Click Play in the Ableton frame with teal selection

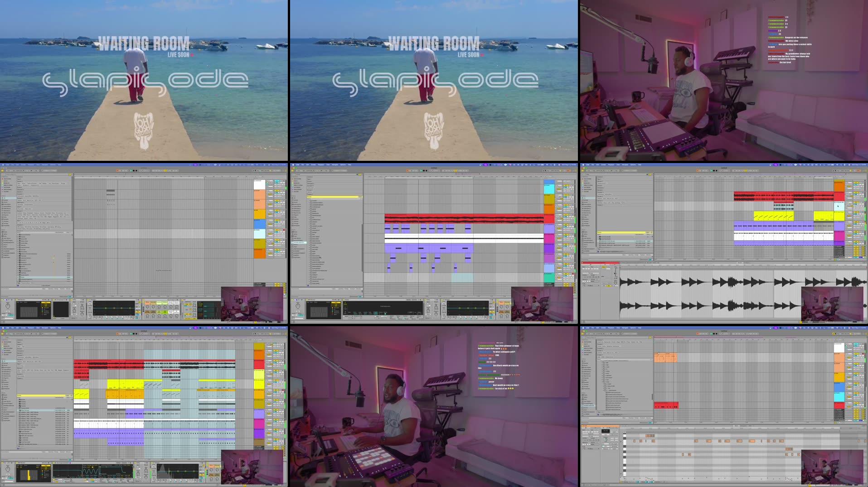coord(131,334)
